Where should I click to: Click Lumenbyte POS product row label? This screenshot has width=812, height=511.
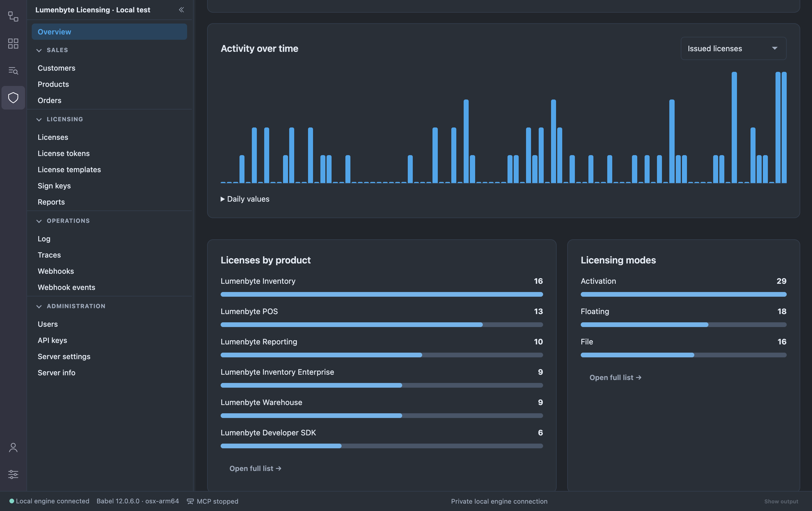point(249,312)
